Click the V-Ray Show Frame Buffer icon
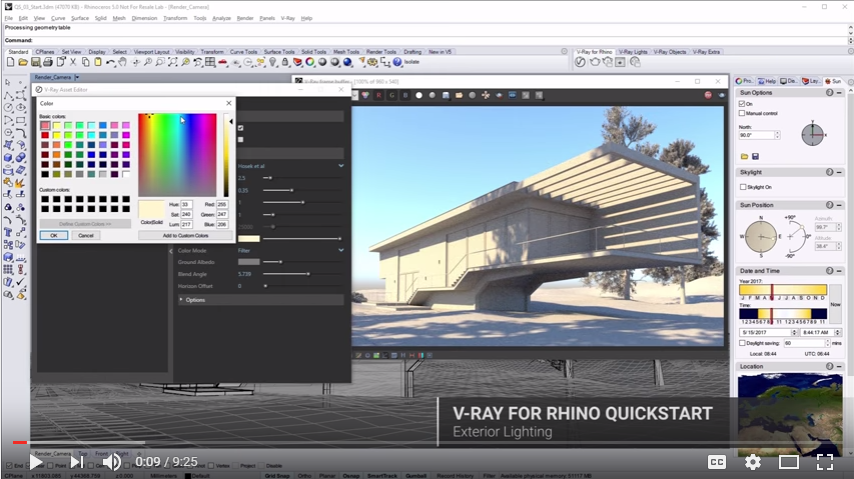The width and height of the screenshot is (854, 479). [x=620, y=62]
